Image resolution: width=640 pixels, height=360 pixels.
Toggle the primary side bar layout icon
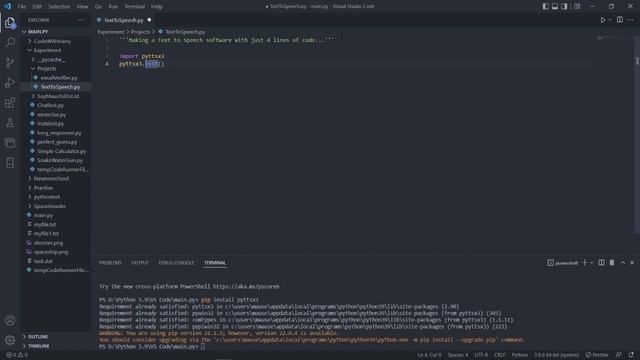546,7
